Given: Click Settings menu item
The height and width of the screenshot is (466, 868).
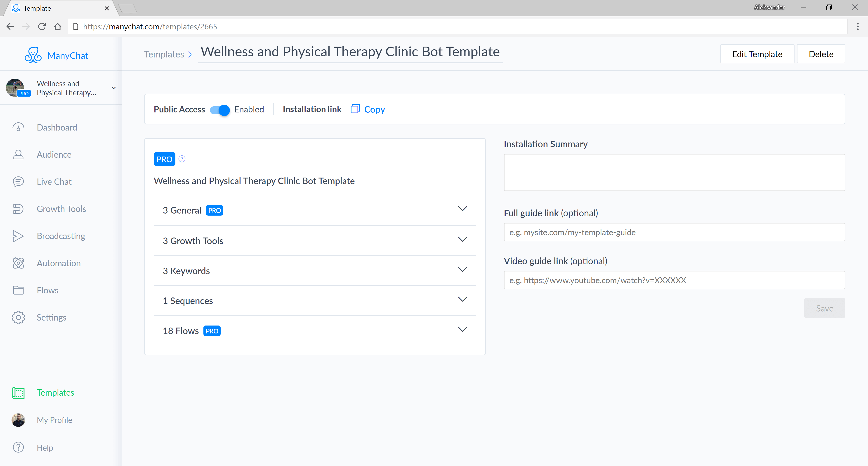Looking at the screenshot, I should tap(52, 317).
